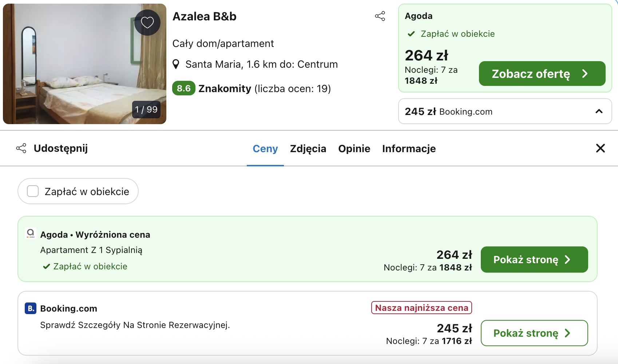Select the Ceny tab
Image resolution: width=618 pixels, height=364 pixels.
click(x=265, y=149)
